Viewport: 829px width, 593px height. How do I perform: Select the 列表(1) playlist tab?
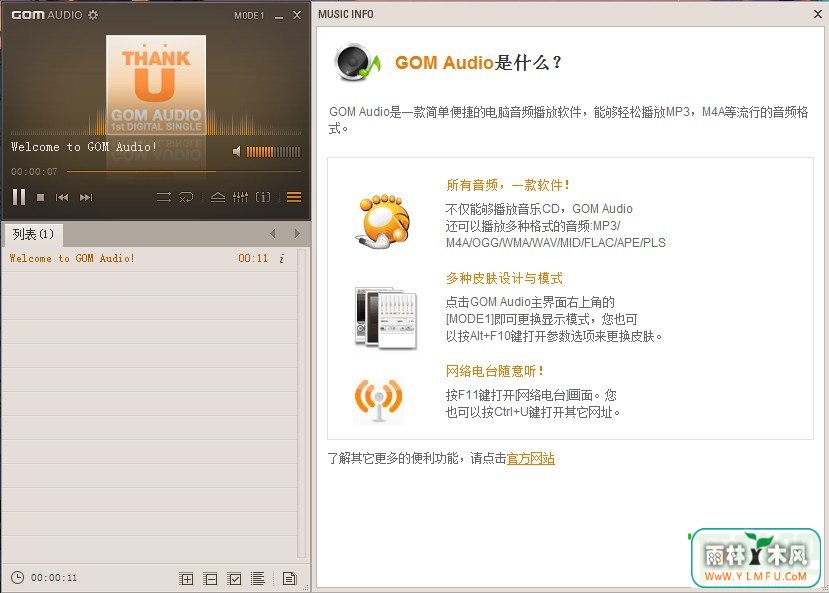pos(33,234)
